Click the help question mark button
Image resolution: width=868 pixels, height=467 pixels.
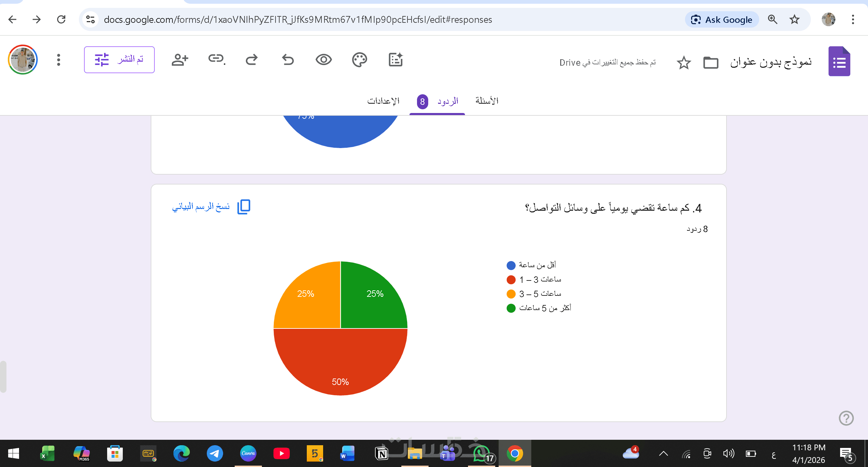pyautogui.click(x=846, y=418)
